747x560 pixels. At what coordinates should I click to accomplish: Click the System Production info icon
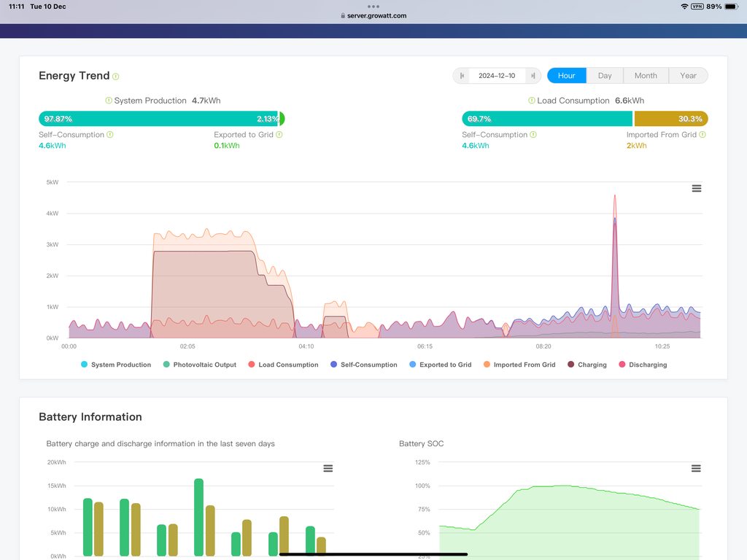point(109,101)
